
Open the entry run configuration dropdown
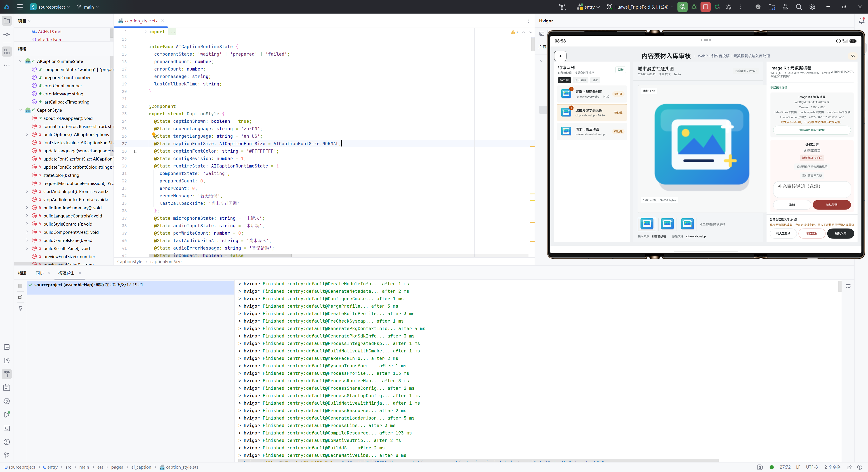coord(588,7)
